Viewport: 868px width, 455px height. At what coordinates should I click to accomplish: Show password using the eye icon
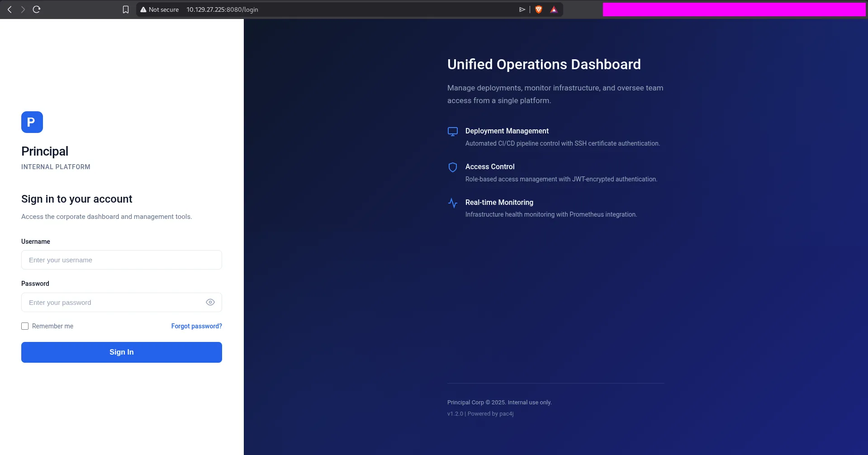210,302
